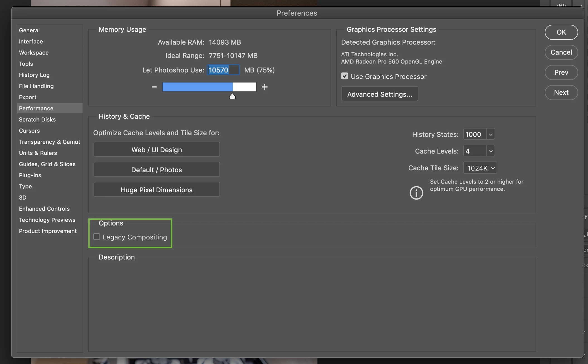Click the info icon near GPU note
The image size is (588, 364).
click(x=416, y=193)
